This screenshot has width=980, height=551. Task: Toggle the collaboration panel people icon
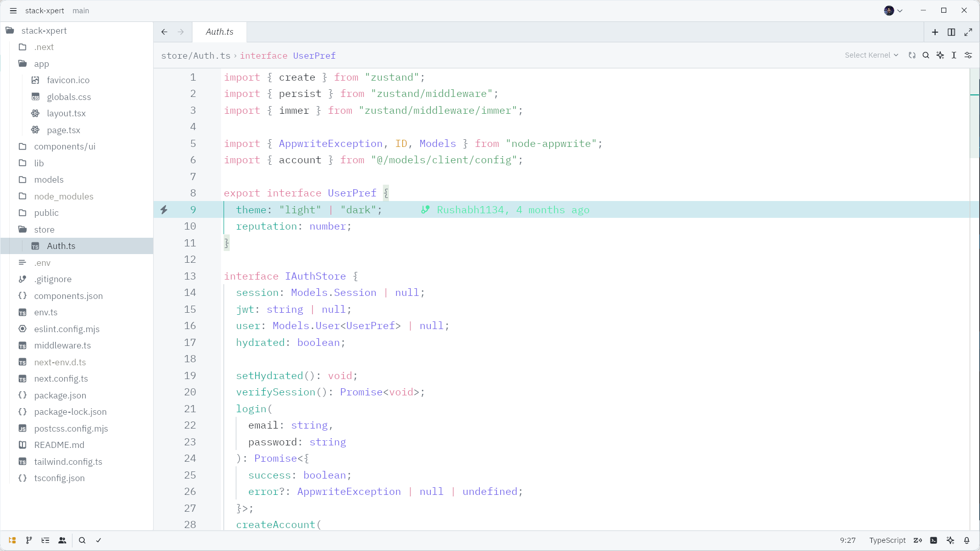62,540
